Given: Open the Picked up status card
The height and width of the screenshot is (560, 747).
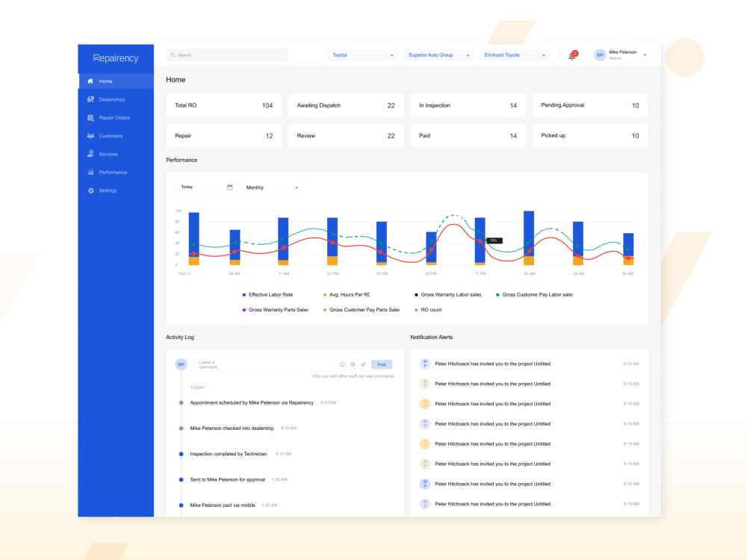Looking at the screenshot, I should click(x=590, y=136).
